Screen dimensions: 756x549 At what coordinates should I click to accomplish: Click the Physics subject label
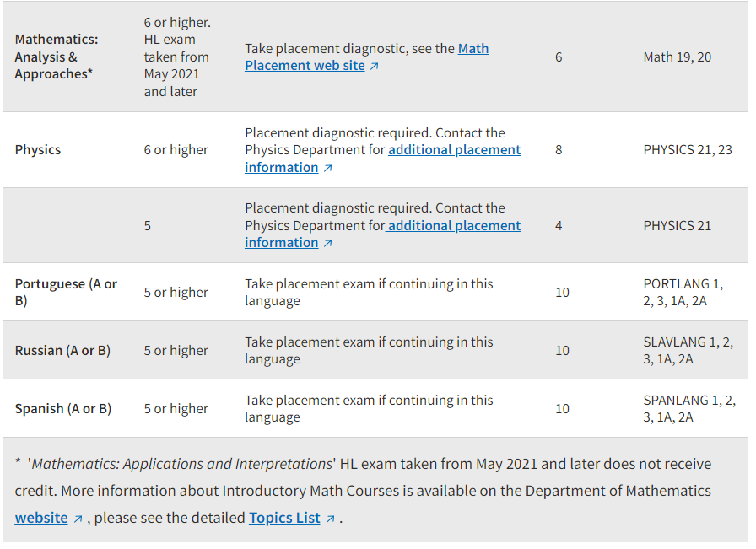point(38,150)
